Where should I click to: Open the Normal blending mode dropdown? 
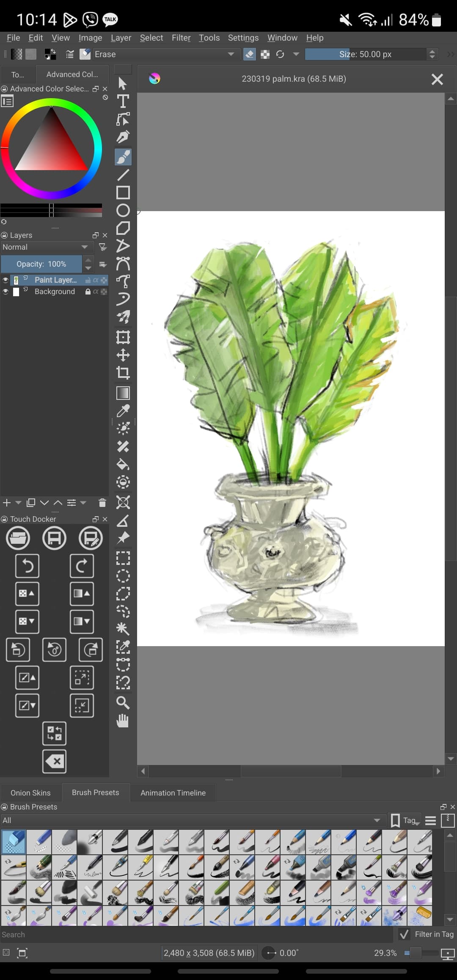coord(47,247)
